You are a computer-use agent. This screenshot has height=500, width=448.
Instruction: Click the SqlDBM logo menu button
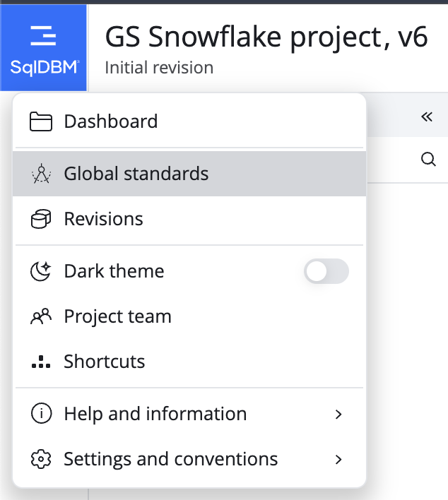(43, 48)
